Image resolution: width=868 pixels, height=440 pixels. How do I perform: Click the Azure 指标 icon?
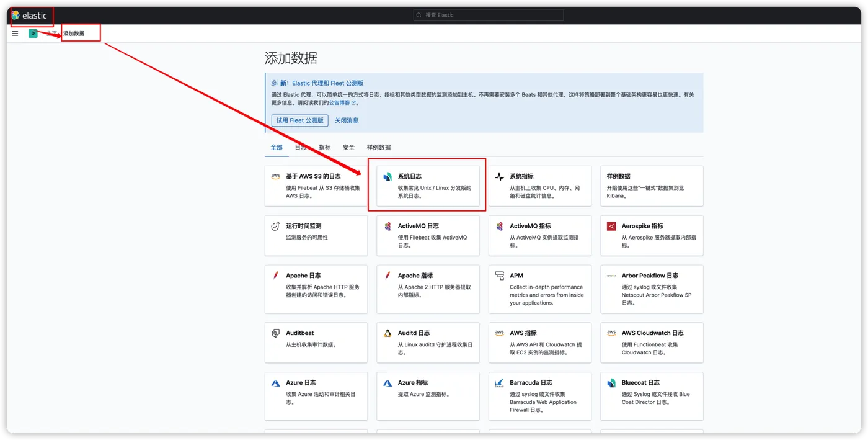[387, 384]
